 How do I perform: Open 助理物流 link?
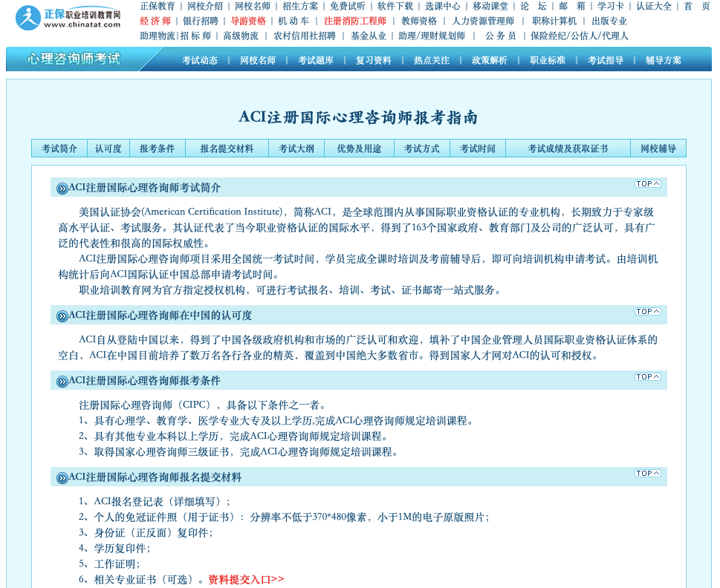[158, 36]
